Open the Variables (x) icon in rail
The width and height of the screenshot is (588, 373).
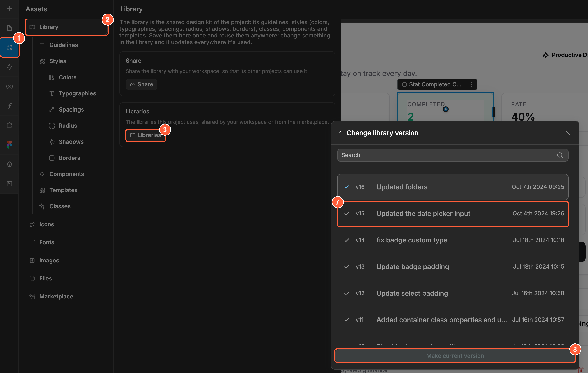[9, 86]
